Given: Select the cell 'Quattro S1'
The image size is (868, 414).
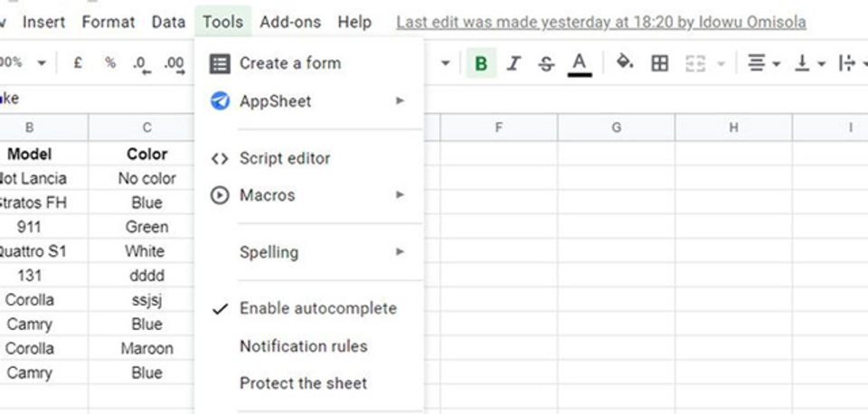Looking at the screenshot, I should coord(43,251).
